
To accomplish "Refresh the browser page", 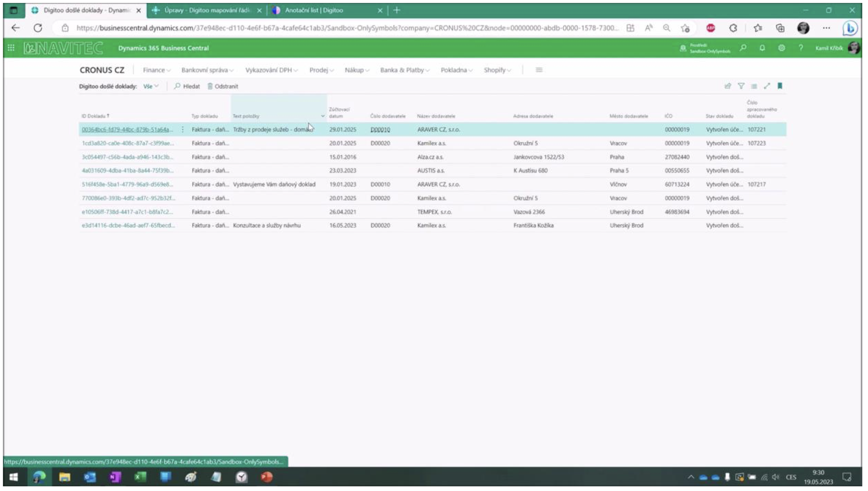I will point(38,28).
